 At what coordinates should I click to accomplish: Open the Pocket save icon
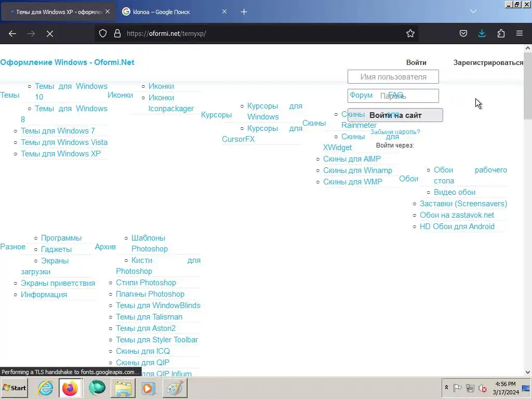[463, 33]
